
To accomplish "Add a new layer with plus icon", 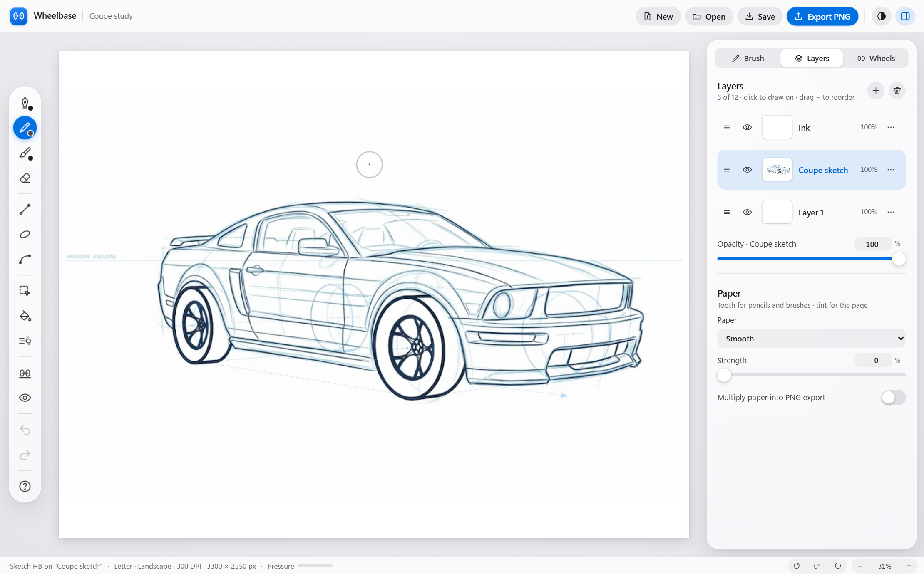I will tap(876, 91).
